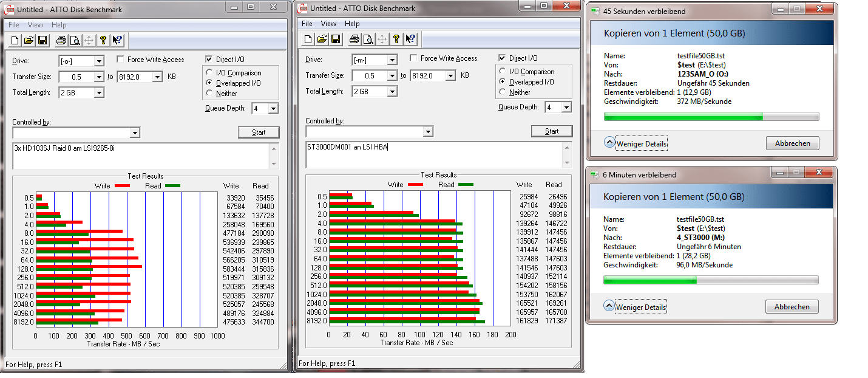Open Transfer Size 8192.0 dropdown in [-m-] drive window
This screenshot has height=378, width=868.
[450, 76]
